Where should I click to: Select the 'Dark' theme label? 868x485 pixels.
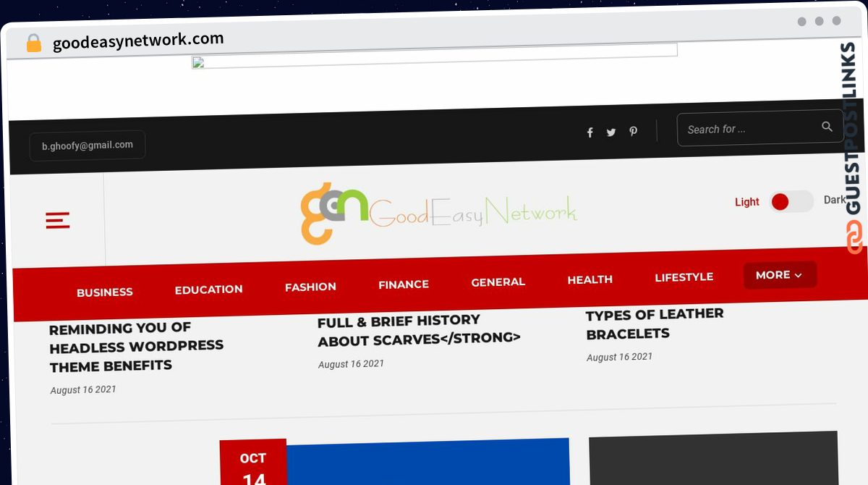835,200
